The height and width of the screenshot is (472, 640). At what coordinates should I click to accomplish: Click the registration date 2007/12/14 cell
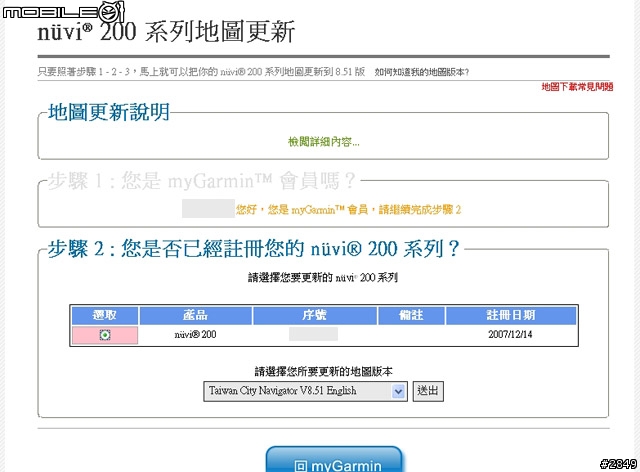click(510, 334)
